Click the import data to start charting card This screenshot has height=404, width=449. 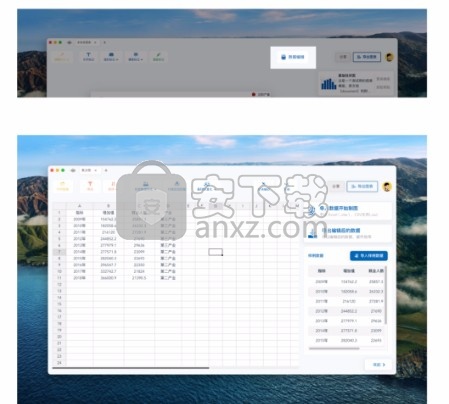[348, 211]
